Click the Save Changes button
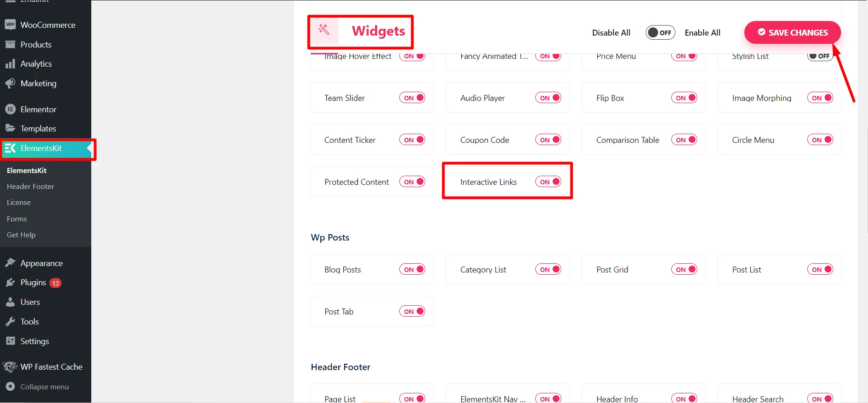Viewport: 868px width, 403px height. 792,32
